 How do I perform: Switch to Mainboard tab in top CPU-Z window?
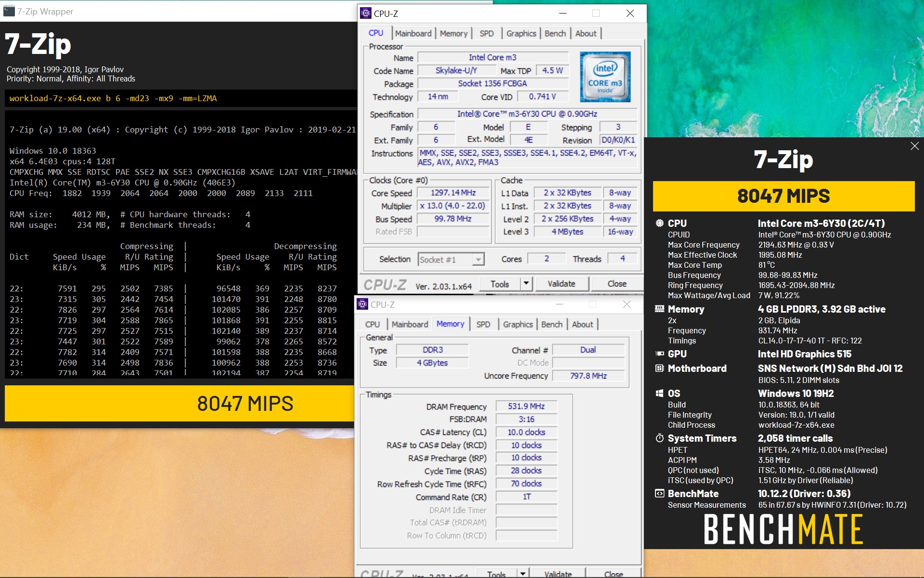click(413, 33)
